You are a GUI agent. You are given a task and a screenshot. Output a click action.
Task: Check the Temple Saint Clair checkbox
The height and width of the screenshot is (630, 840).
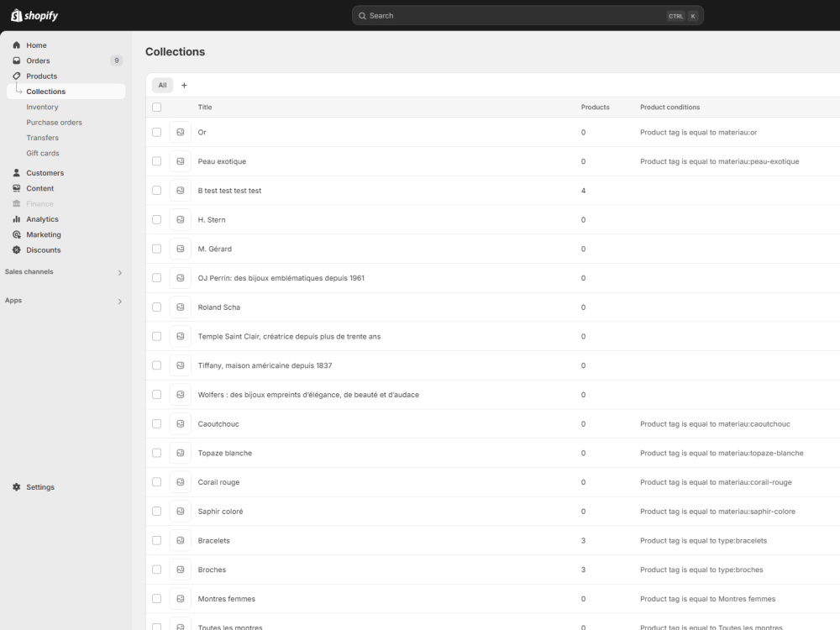[x=156, y=337]
